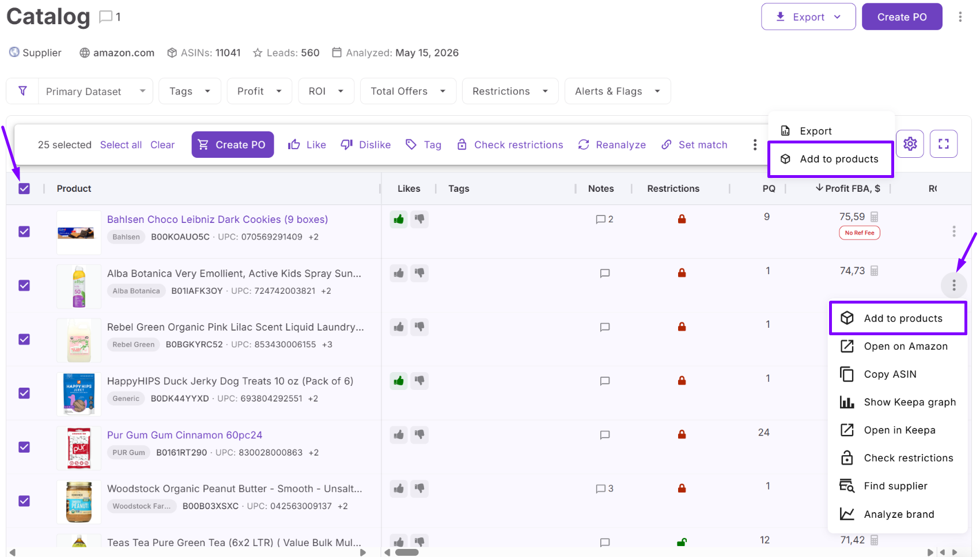
Task: Uncheck Woodstock Peanut Butter row checkbox
Action: pyautogui.click(x=24, y=501)
